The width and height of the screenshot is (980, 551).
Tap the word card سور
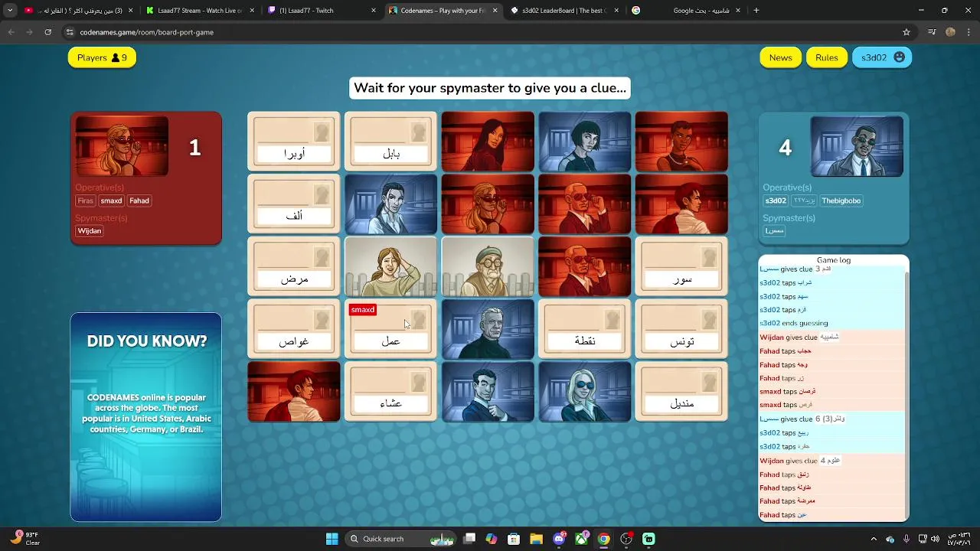tap(681, 266)
